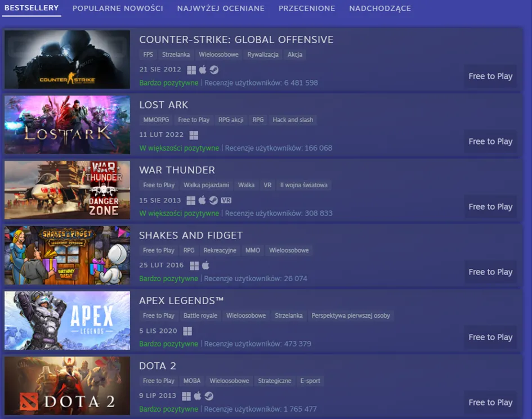The image size is (532, 419).
Task: Click the Counter-Strike cover thumbnail
Action: 67,60
